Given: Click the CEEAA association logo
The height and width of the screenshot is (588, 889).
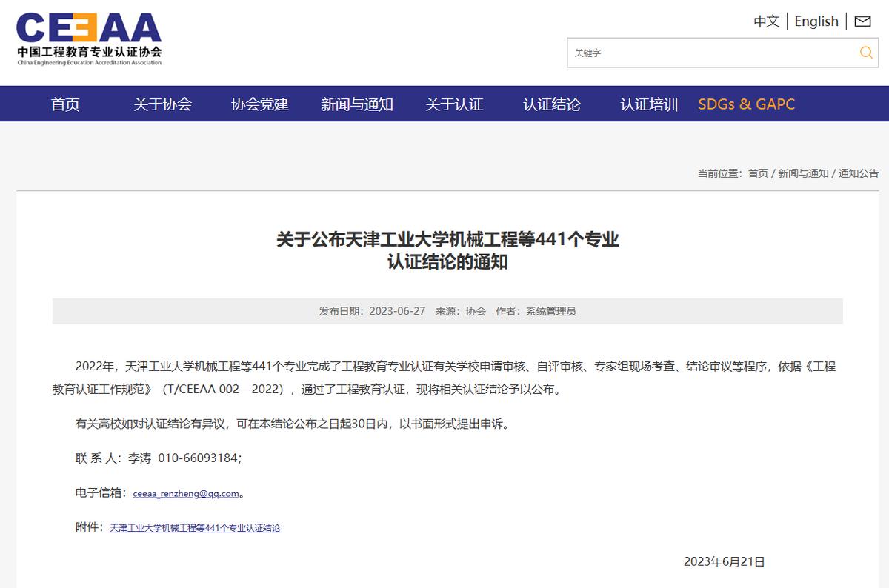Looking at the screenshot, I should tap(89, 37).
